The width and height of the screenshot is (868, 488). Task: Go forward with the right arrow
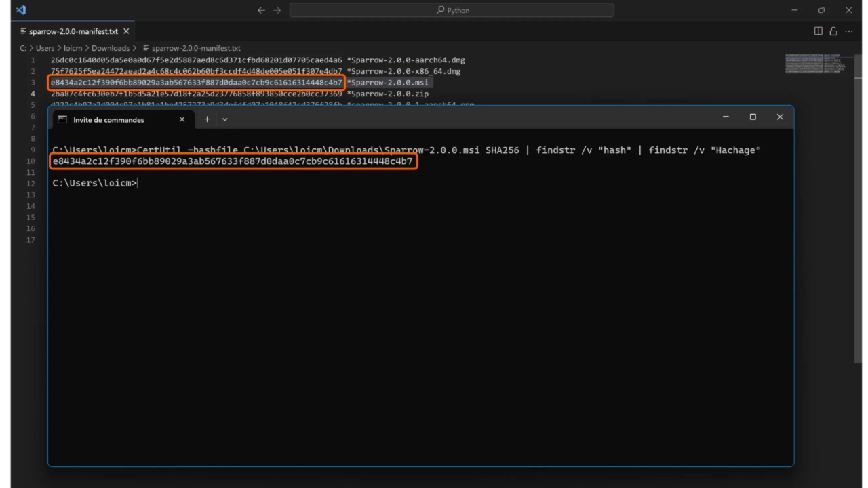(x=277, y=10)
